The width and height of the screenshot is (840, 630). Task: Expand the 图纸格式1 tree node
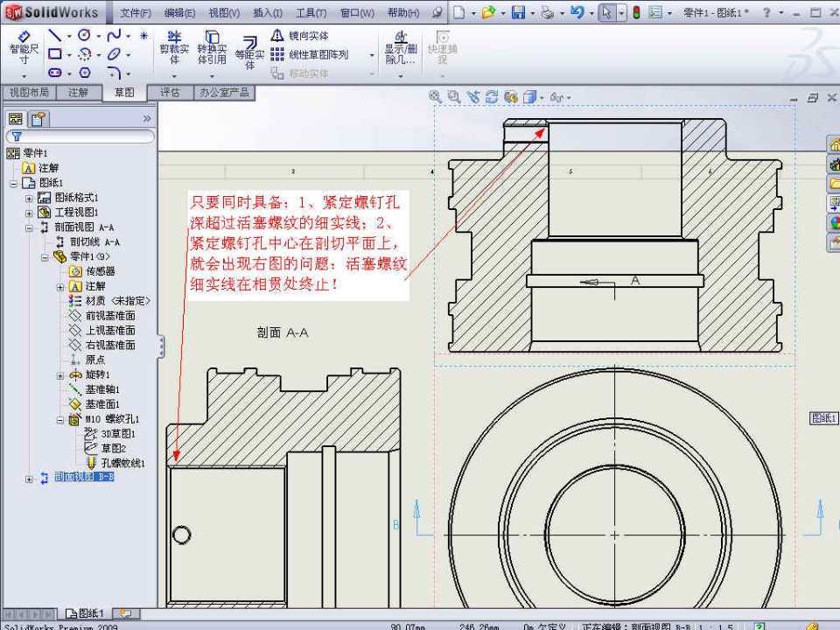[29, 199]
